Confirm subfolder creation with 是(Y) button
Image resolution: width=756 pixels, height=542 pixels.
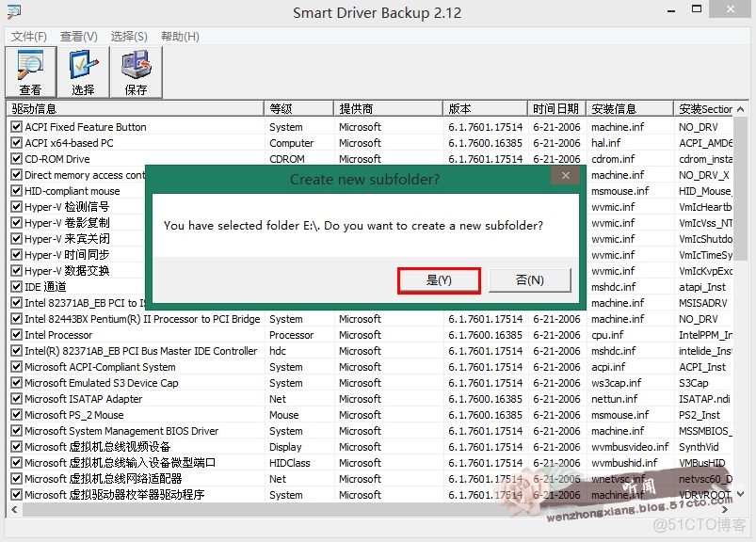point(439,279)
